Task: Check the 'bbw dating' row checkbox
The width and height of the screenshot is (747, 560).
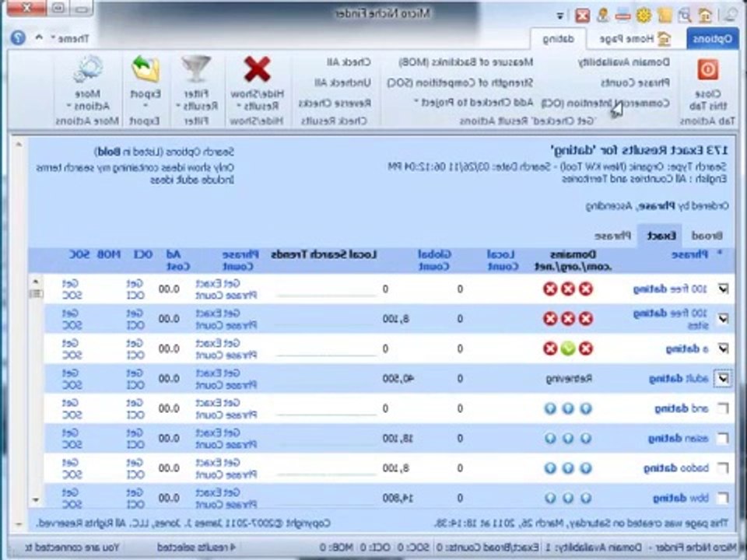Action: pyautogui.click(x=723, y=498)
